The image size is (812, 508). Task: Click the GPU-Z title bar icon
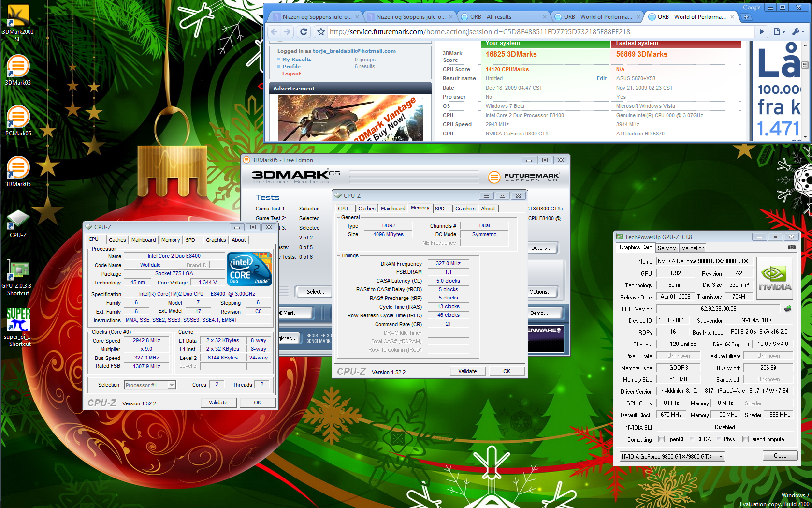[619, 237]
